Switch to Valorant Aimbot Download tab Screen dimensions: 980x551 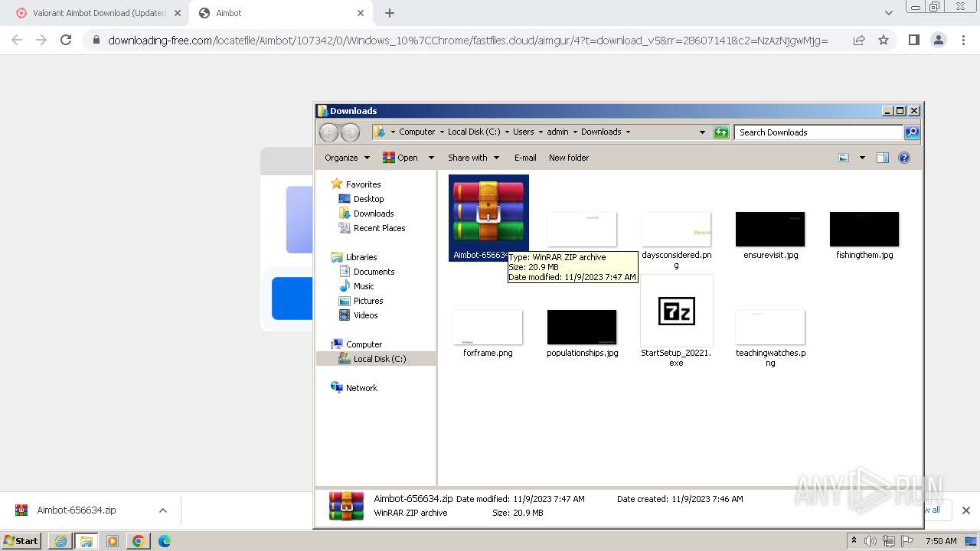coord(95,13)
